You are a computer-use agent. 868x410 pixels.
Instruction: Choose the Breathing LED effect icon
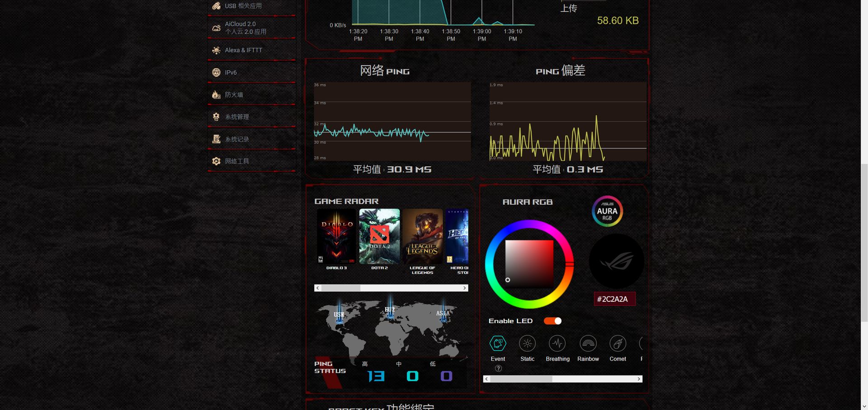coord(557,343)
